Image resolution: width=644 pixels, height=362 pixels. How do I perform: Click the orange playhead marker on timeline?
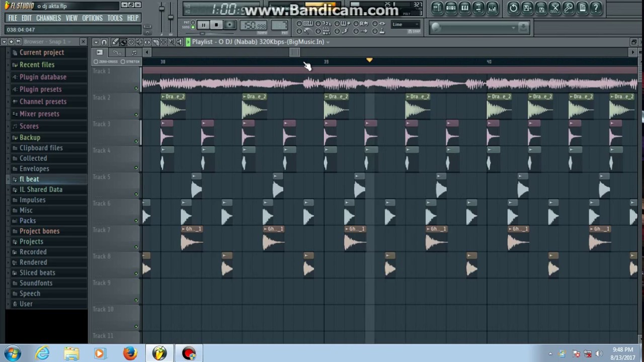tap(369, 60)
